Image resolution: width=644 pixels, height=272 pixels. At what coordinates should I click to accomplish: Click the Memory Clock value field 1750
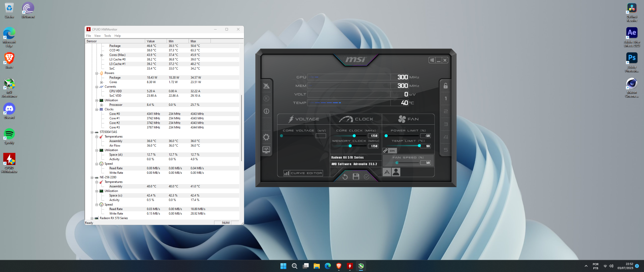[373, 146]
